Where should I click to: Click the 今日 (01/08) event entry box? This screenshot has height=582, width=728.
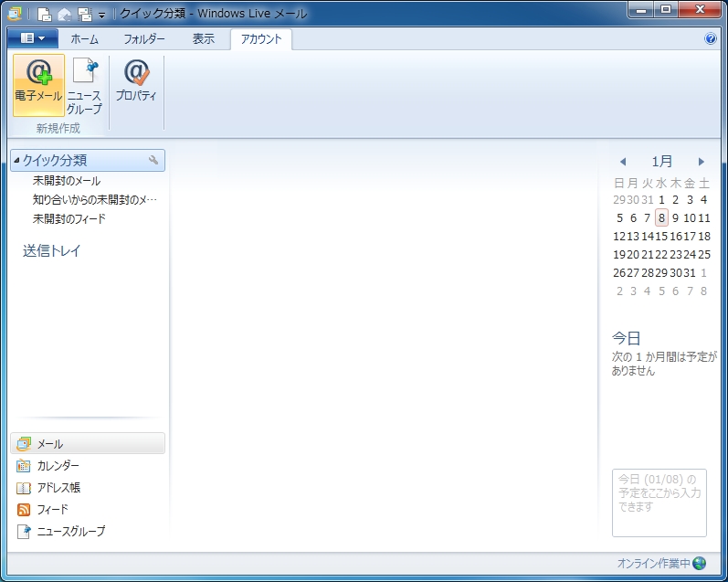[659, 503]
